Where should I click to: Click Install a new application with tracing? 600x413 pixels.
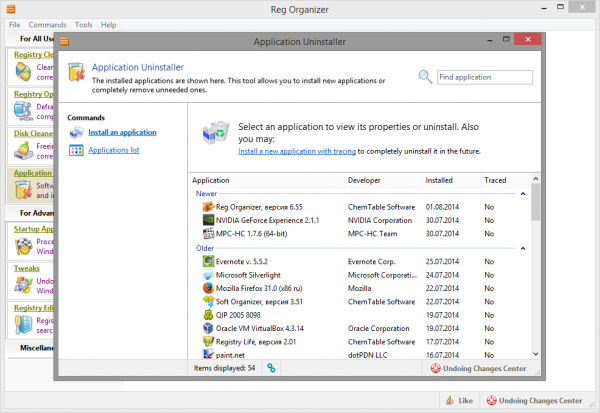pyautogui.click(x=297, y=151)
